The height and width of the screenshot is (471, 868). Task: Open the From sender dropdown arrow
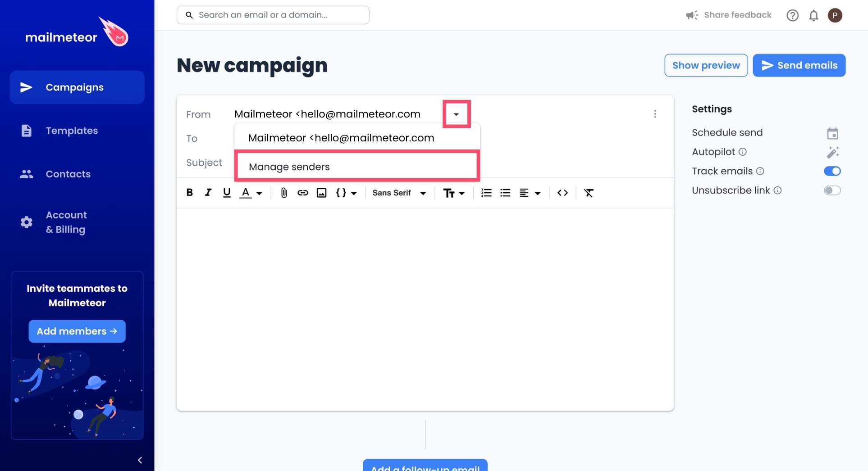tap(457, 114)
